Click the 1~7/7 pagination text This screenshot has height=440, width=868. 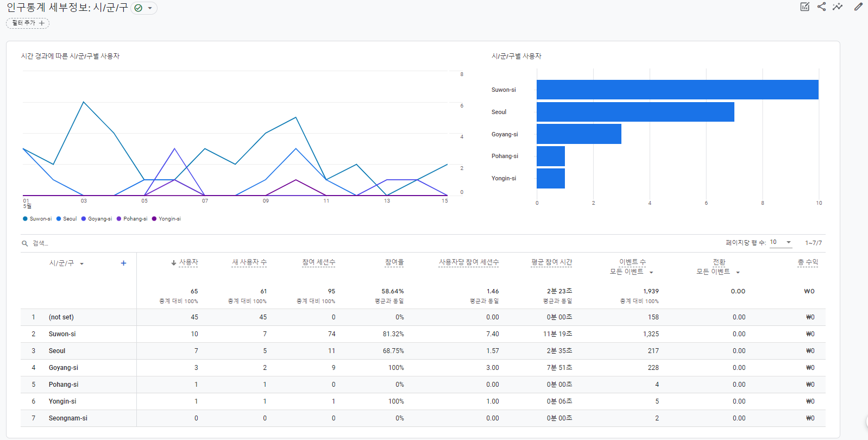(813, 243)
